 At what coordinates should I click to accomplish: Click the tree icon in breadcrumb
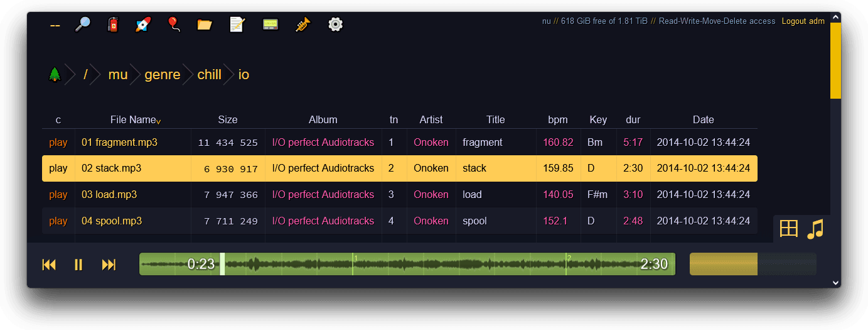pyautogui.click(x=55, y=75)
